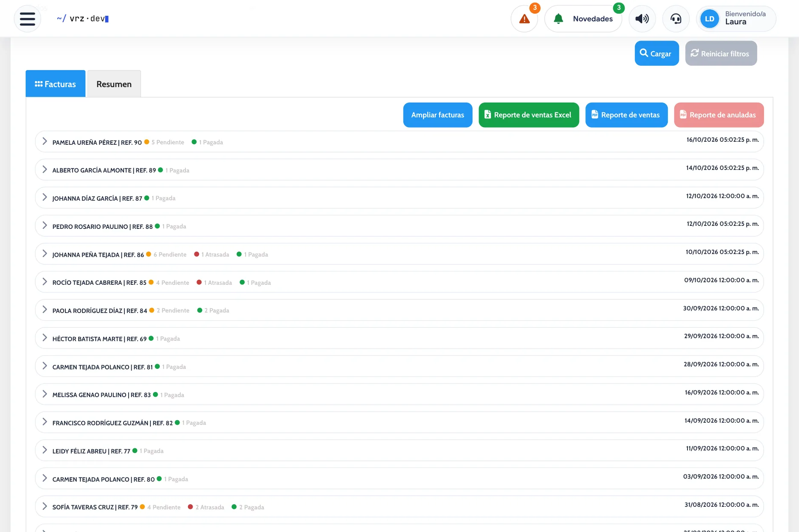Viewport: 799px width, 532px height.
Task: Click '2 Pagada' on Paola Rodríguez row
Action: click(217, 310)
